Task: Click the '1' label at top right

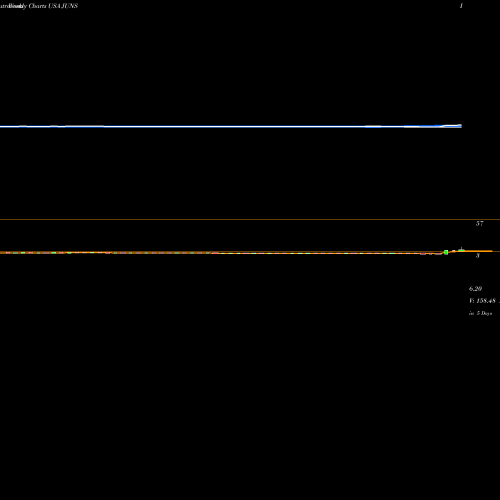Action: (x=461, y=6)
